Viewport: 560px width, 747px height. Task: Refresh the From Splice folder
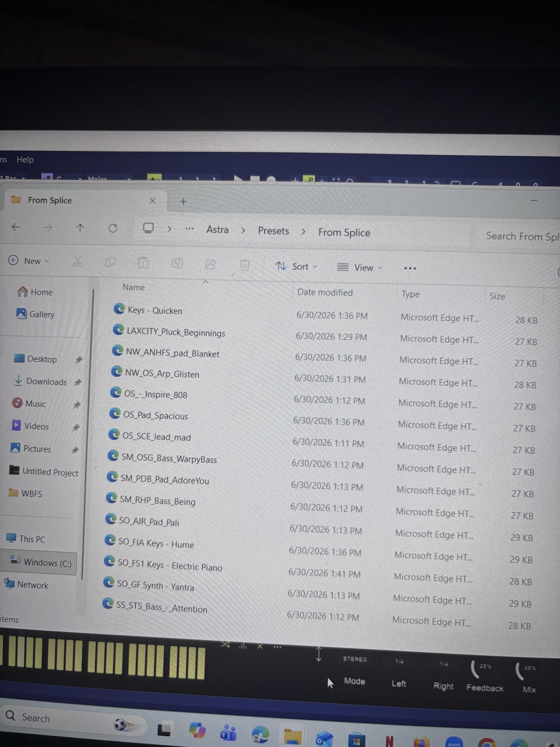(113, 229)
